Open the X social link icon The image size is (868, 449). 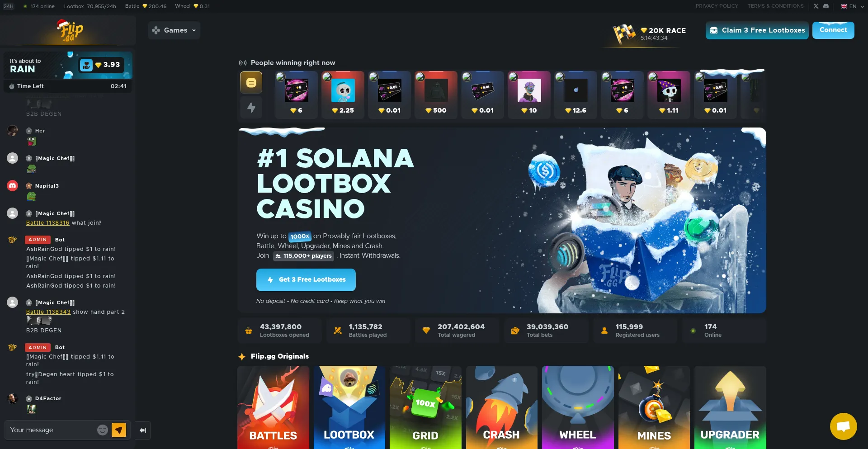tap(816, 6)
